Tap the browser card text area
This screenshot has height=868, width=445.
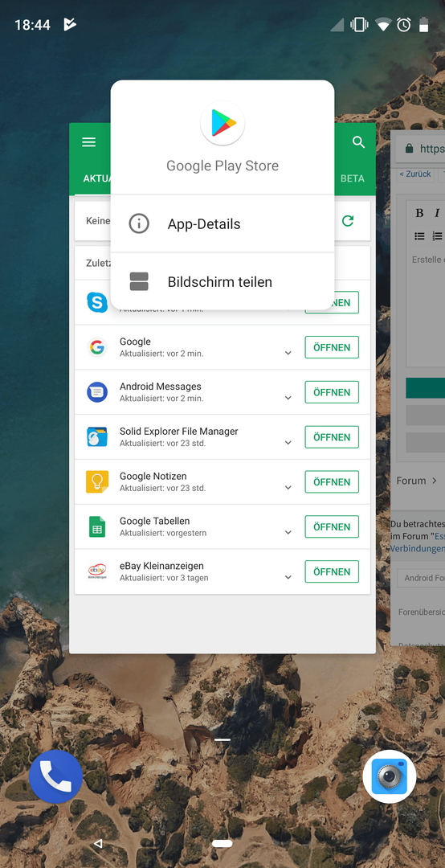click(x=425, y=307)
